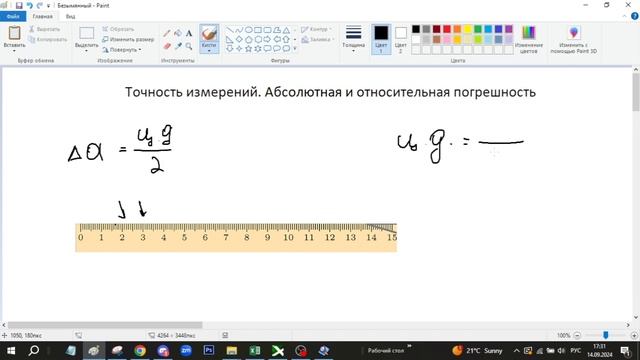Open Photoshop from the taskbar
The height and width of the screenshot is (360, 640).
pos(209,351)
